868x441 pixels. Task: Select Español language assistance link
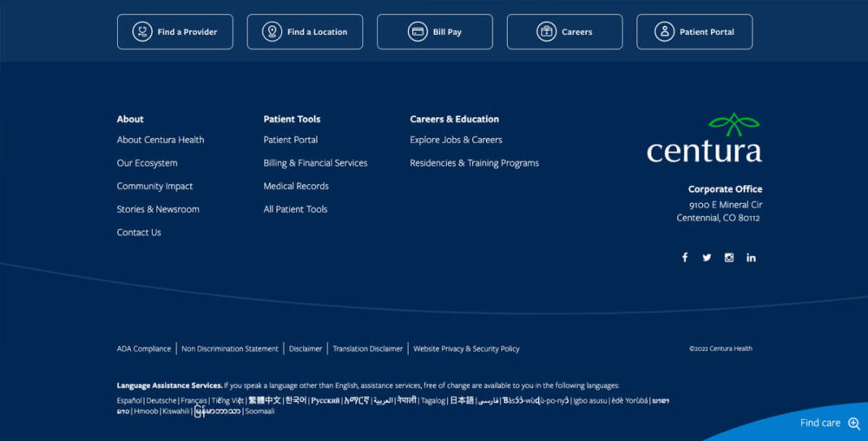129,401
